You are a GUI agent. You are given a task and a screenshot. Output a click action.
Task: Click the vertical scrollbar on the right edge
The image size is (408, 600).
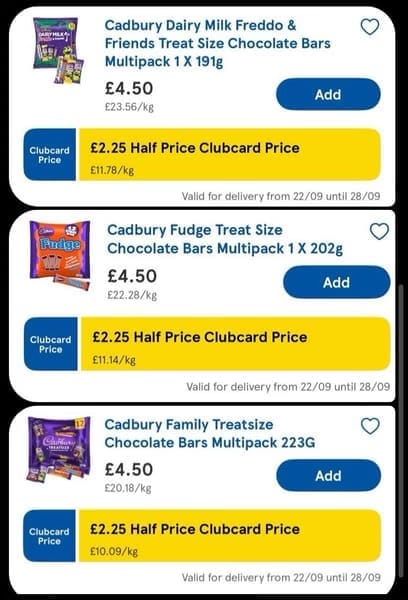pyautogui.click(x=401, y=430)
